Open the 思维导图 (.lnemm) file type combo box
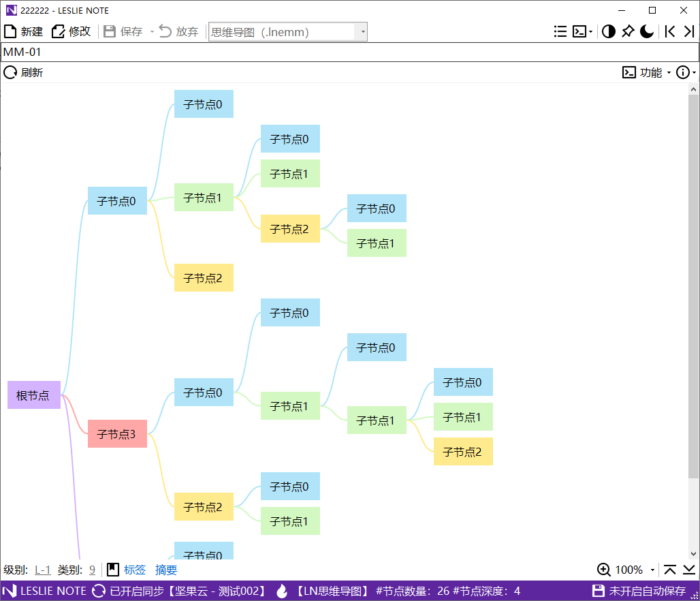 point(287,32)
